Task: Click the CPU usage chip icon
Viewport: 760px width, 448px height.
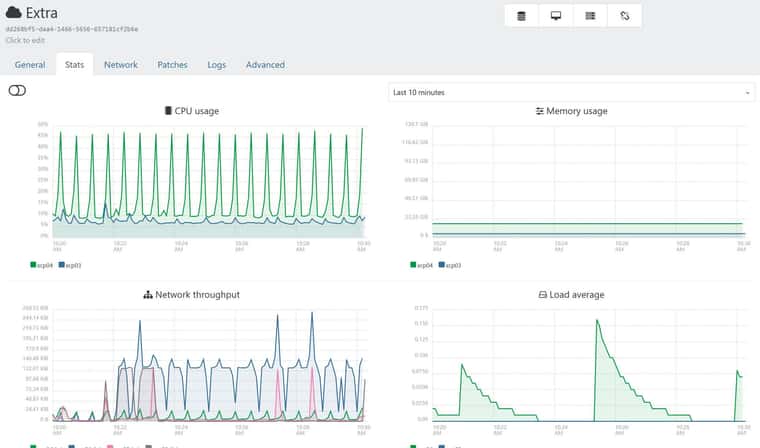Action: (168, 111)
